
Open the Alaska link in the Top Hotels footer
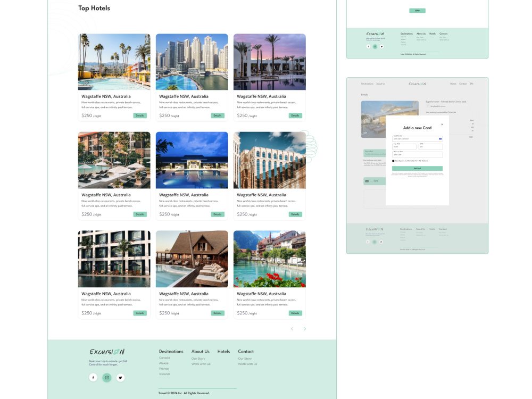(x=164, y=363)
